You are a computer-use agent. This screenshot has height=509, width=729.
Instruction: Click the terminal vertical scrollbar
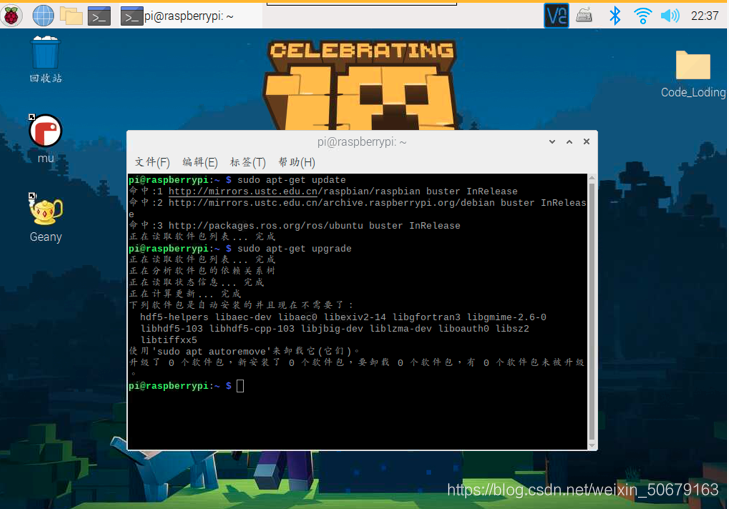(592, 311)
